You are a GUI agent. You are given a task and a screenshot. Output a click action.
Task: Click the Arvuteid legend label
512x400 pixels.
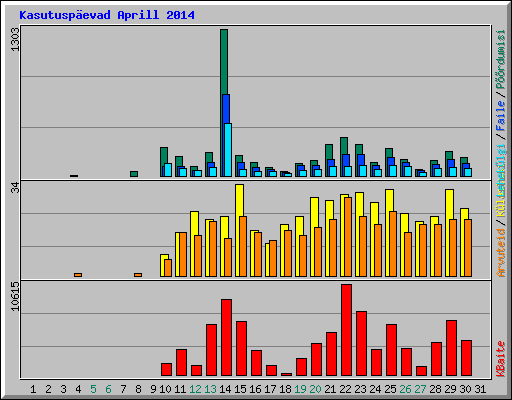point(501,253)
